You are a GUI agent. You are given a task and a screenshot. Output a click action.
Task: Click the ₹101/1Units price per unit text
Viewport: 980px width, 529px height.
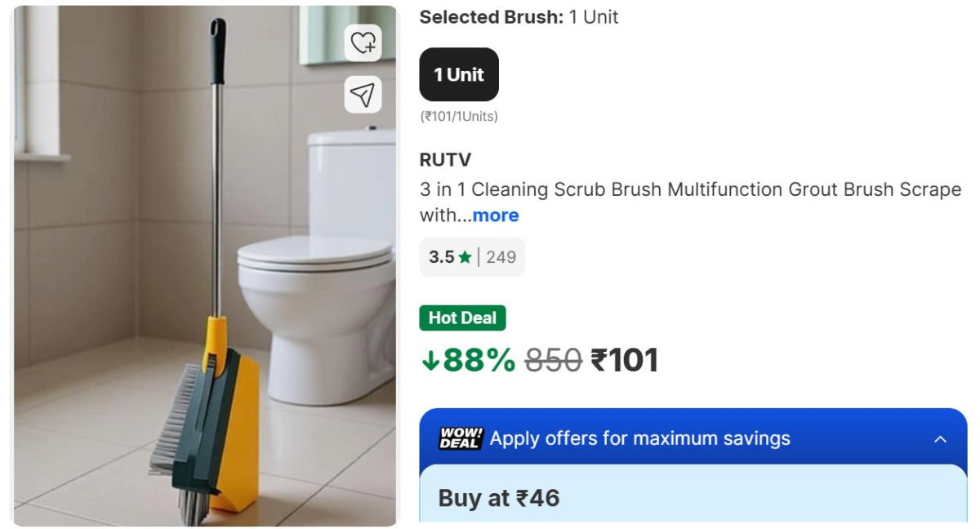click(459, 117)
